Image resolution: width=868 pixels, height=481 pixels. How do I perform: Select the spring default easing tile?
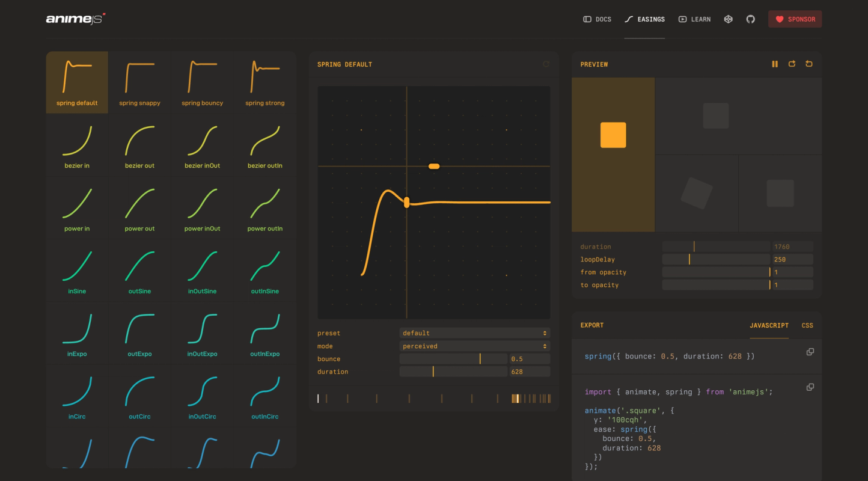coord(77,82)
